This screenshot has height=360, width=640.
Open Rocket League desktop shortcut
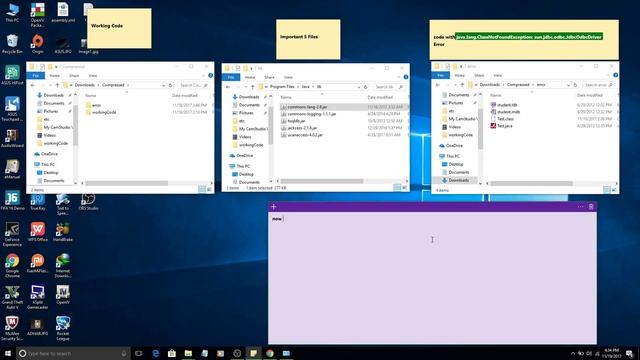point(63,328)
